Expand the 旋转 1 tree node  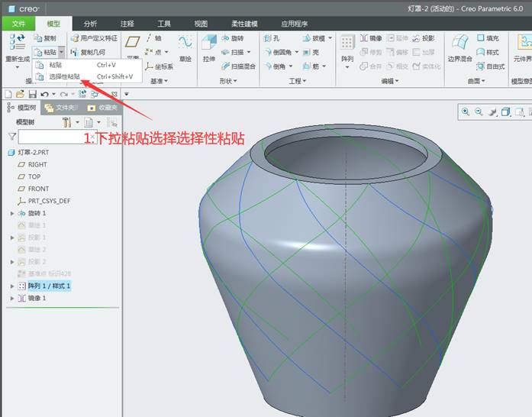(x=12, y=213)
